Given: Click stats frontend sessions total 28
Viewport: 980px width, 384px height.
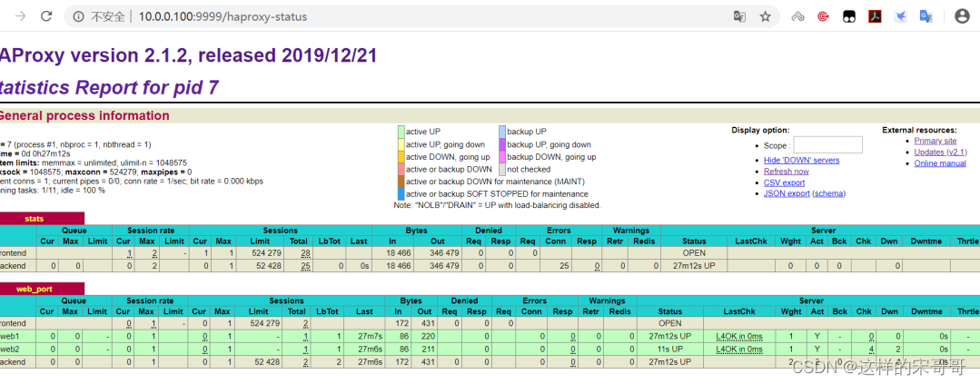Looking at the screenshot, I should (305, 253).
